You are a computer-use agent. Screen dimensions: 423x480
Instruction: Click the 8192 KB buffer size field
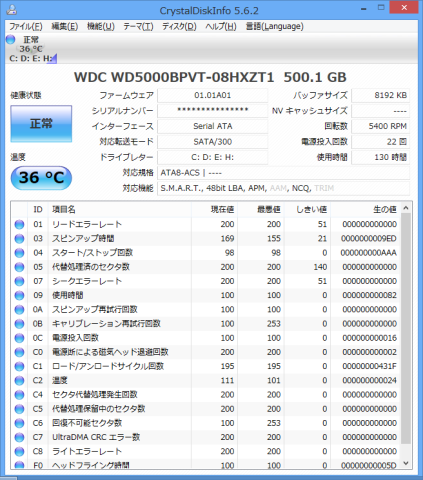click(x=381, y=95)
